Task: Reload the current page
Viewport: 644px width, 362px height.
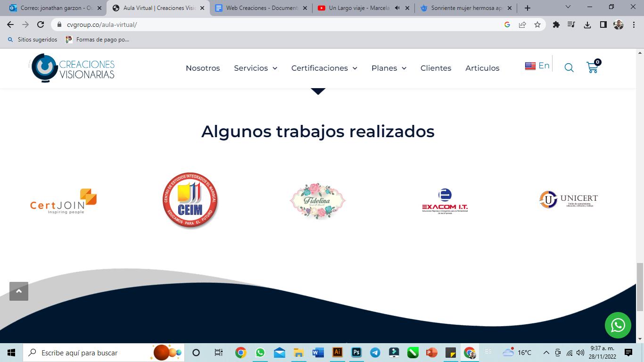Action: pos(41,25)
